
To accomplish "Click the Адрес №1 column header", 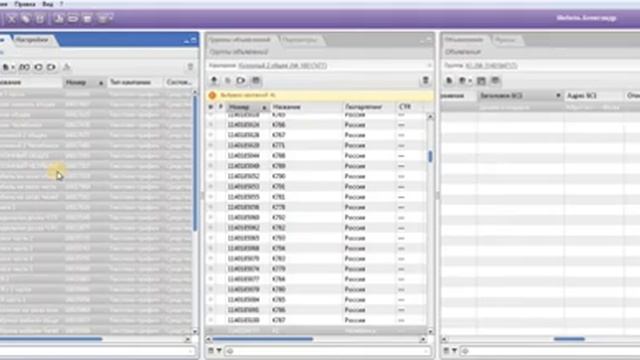I will tap(594, 96).
